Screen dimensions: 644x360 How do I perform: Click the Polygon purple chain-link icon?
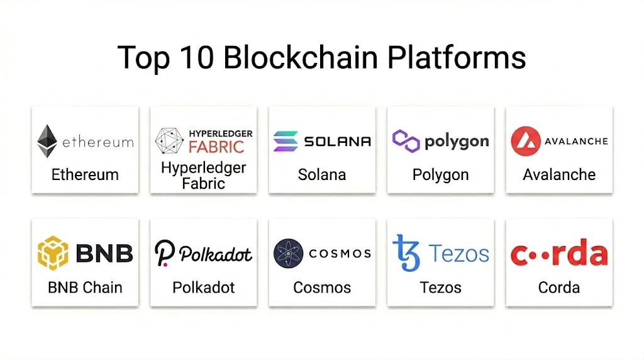point(406,141)
